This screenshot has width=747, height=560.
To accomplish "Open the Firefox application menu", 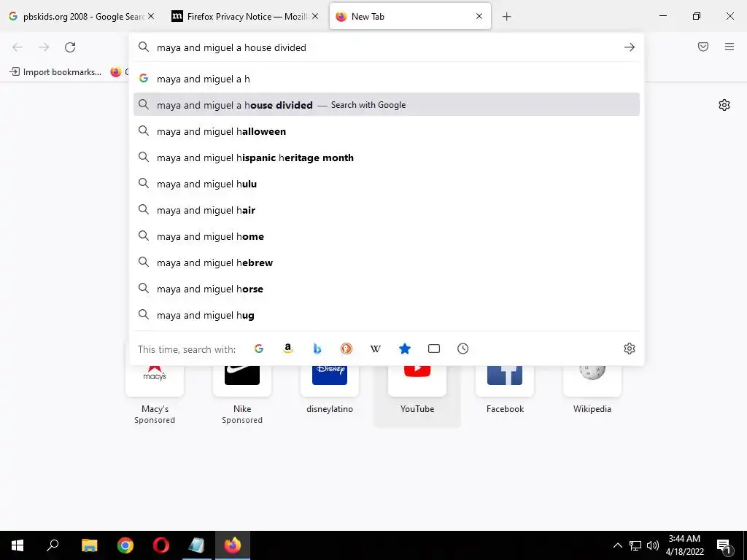I will [729, 47].
